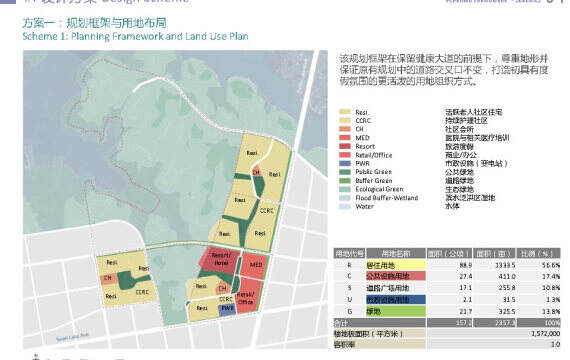This screenshot has height=360, width=570.
Task: Select the Ecological Green legend swatch
Action: click(345, 189)
